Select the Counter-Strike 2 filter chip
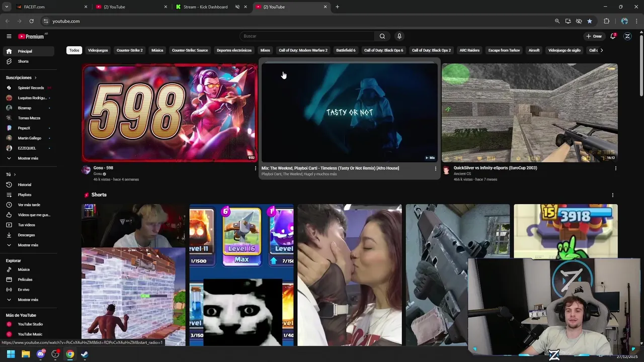This screenshot has width=644, height=362. [130, 50]
